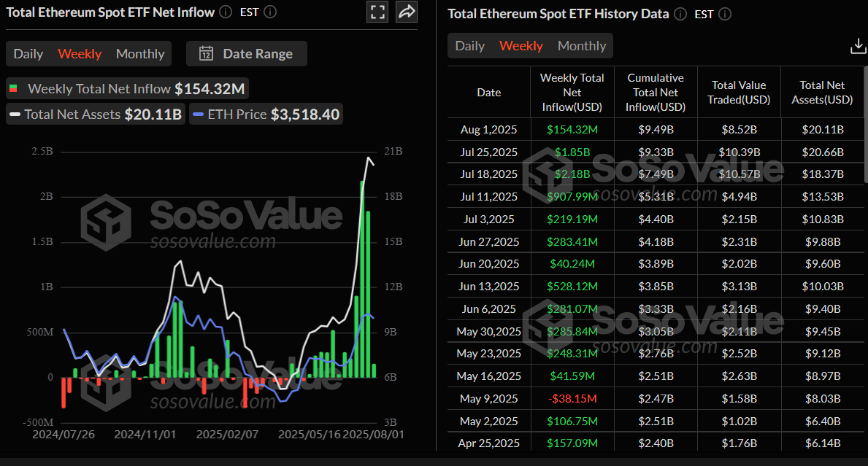Click the share icon above the chart
This screenshot has width=868, height=466.
406,12
